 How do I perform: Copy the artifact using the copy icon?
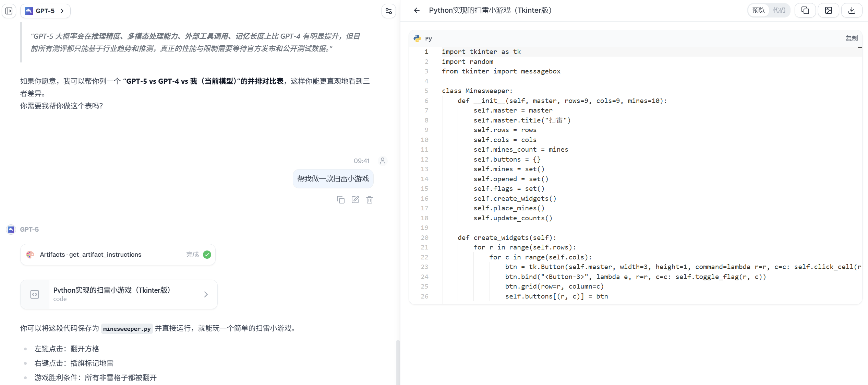coord(805,10)
